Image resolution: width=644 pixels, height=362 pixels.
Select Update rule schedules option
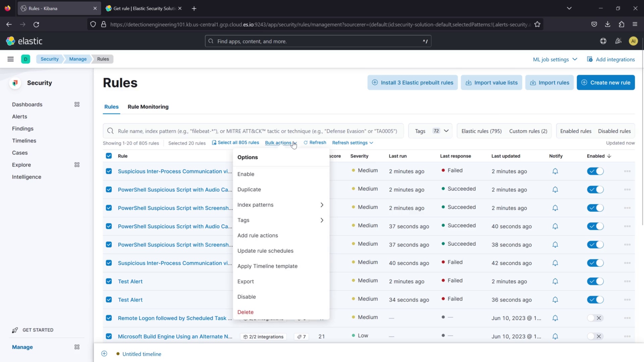point(281,251)
